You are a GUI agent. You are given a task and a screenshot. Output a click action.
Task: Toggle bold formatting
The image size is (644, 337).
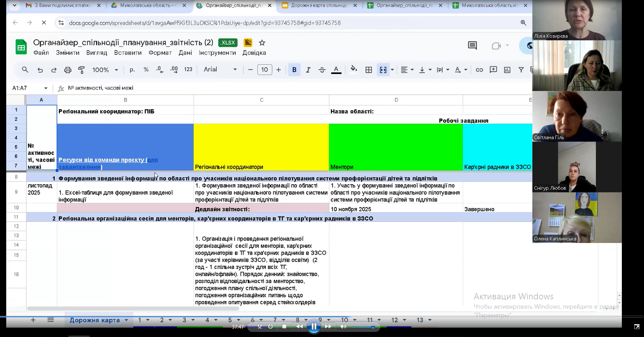click(294, 70)
